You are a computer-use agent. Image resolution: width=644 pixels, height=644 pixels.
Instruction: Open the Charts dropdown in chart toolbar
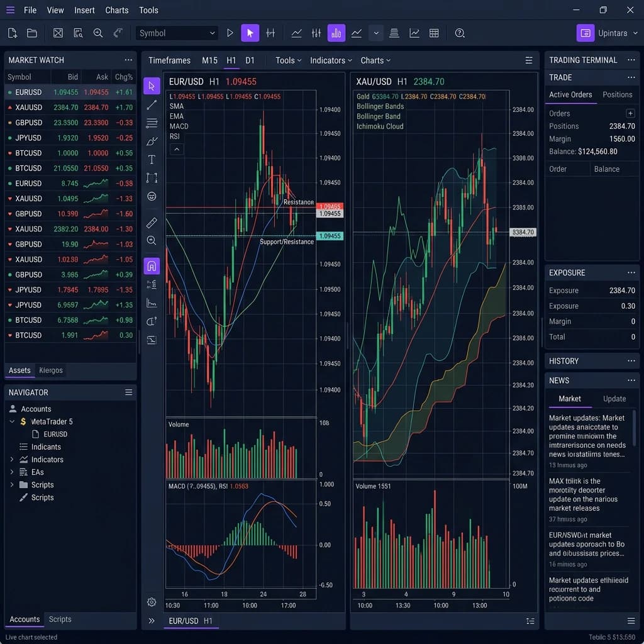(375, 60)
